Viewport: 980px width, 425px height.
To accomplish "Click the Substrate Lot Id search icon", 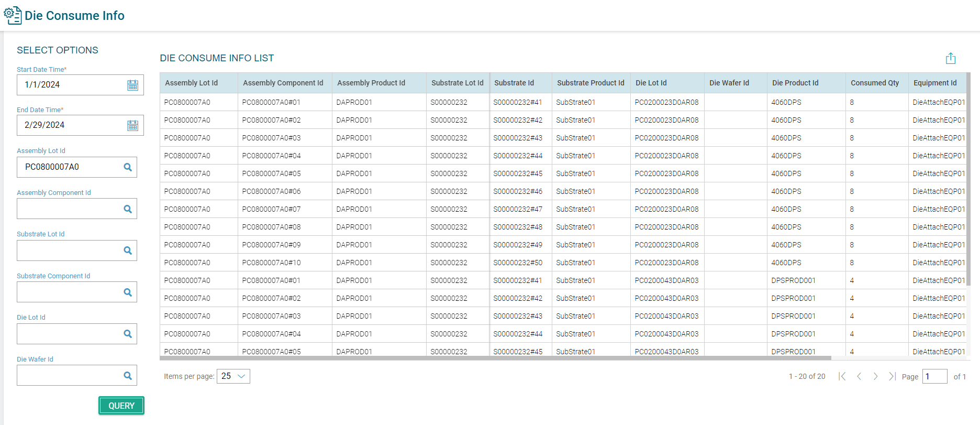I will (x=127, y=250).
